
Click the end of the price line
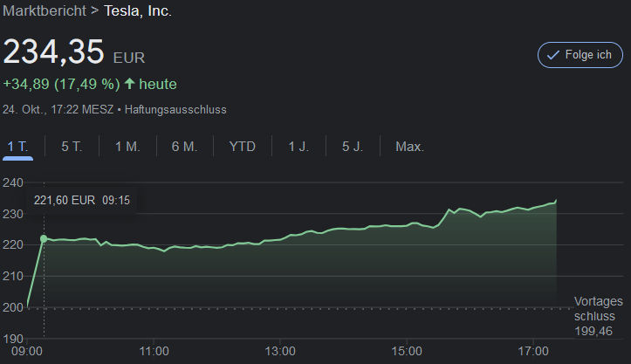556,200
